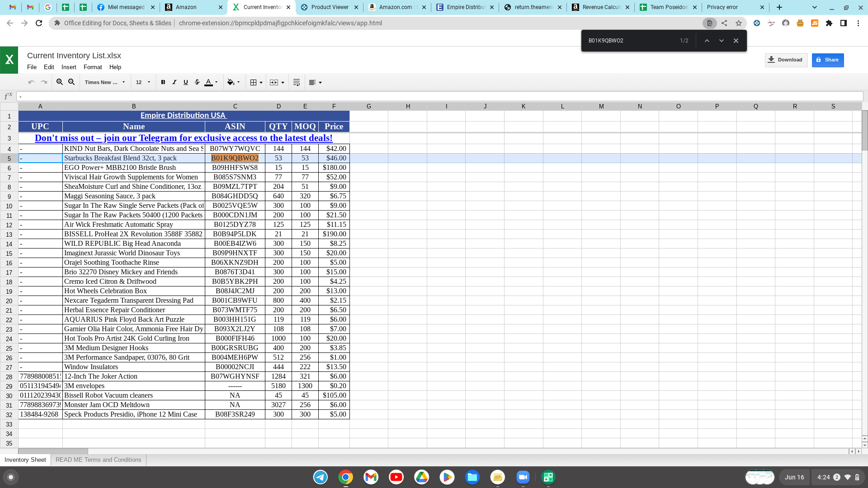
Task: Open the Files app from the shelf
Action: pos(472,477)
